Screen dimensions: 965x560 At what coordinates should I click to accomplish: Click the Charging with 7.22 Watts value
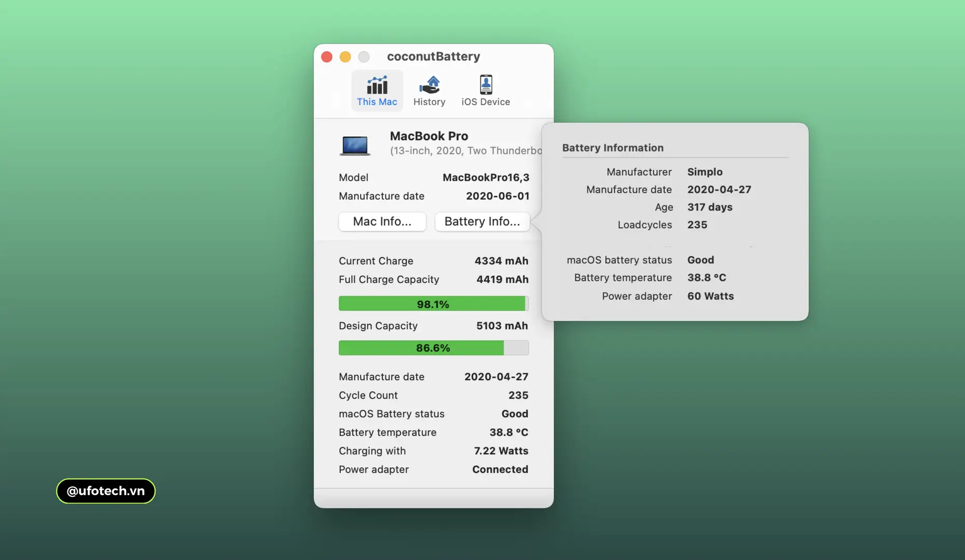pos(501,451)
